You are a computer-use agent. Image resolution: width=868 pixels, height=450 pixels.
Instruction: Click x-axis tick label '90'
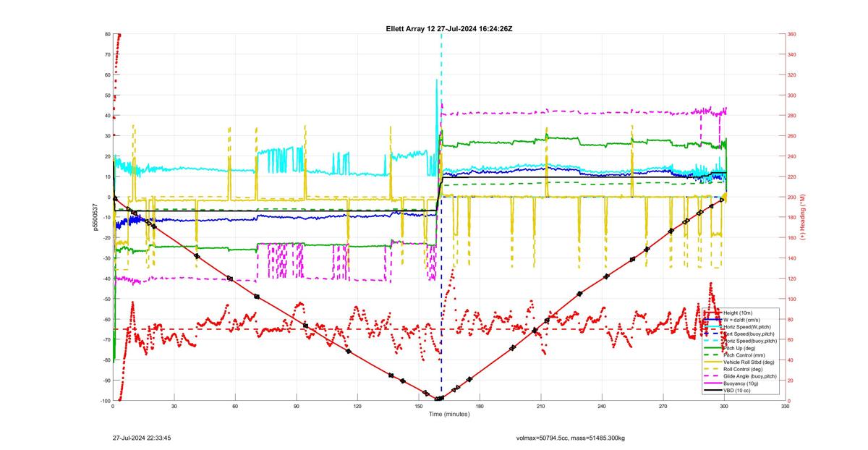click(297, 407)
